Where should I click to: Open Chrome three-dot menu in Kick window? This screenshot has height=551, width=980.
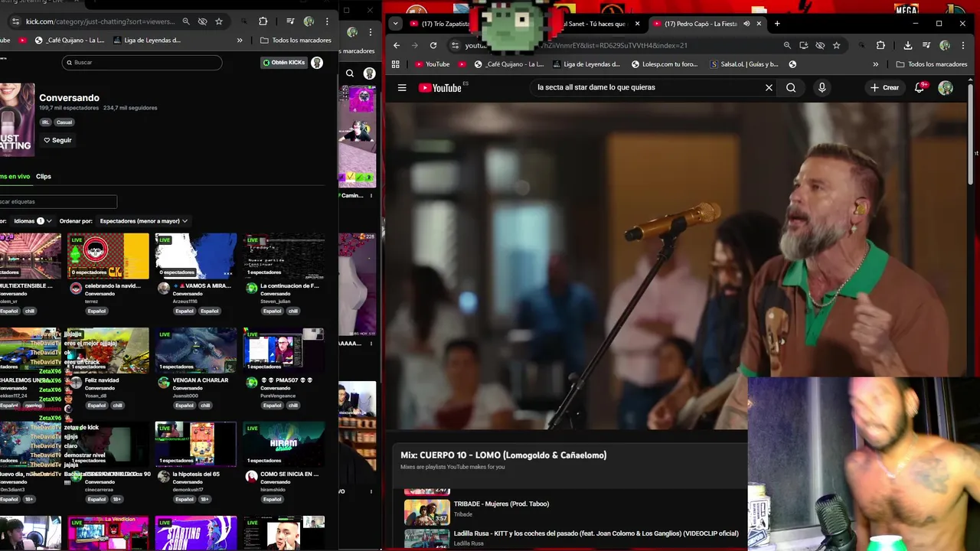pos(327,21)
